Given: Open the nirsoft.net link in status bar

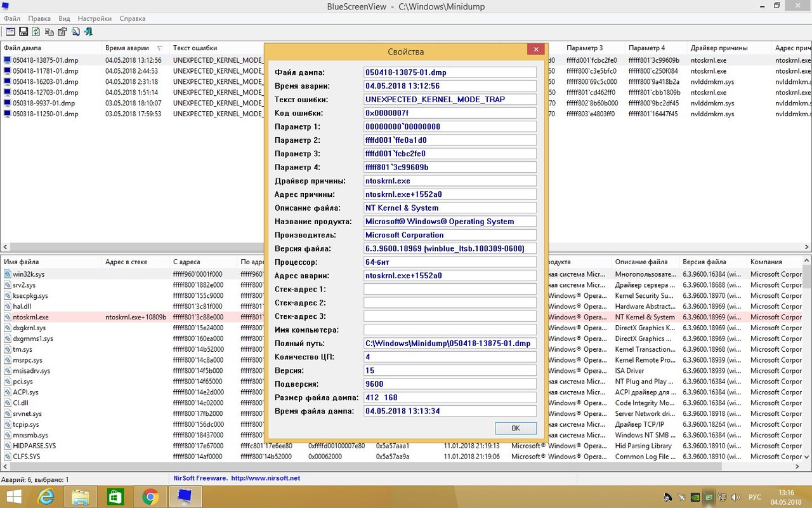Looking at the screenshot, I should tap(265, 478).
